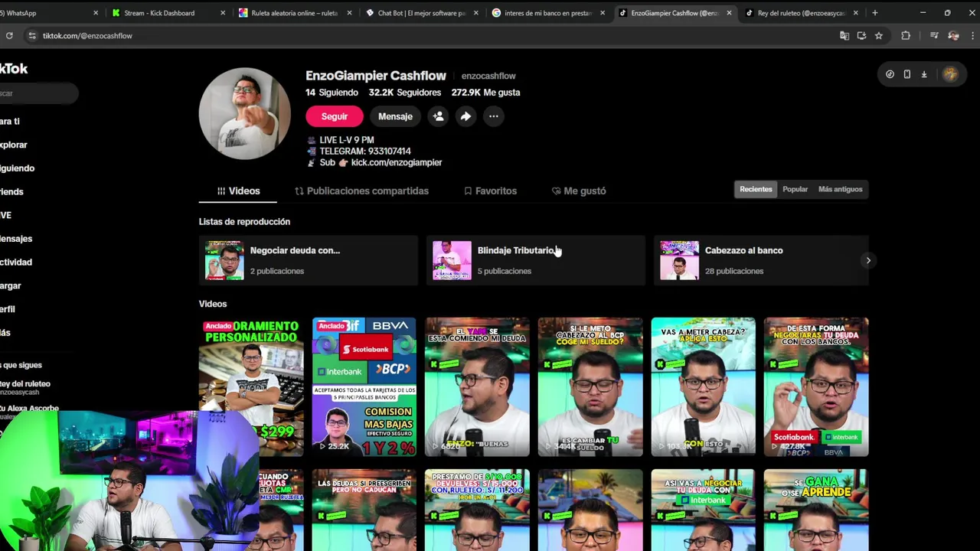Screen dimensions: 980x551
Task: Bookmark this page with the star icon
Action: point(879,36)
